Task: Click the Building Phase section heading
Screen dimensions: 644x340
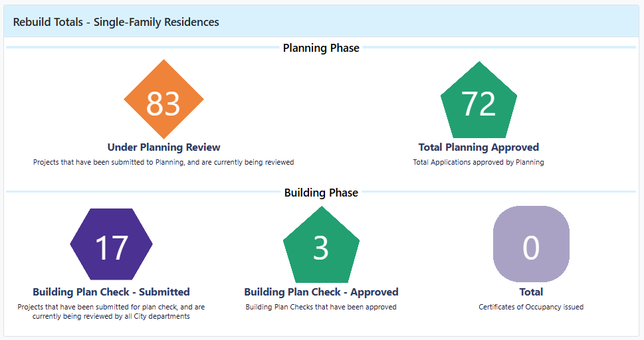Action: pos(321,193)
